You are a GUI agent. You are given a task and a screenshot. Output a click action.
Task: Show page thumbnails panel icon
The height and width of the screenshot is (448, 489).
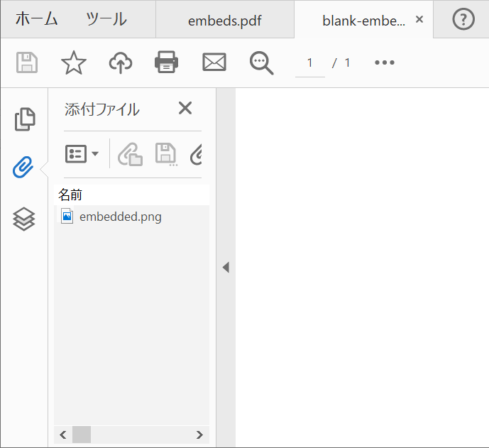tap(25, 119)
